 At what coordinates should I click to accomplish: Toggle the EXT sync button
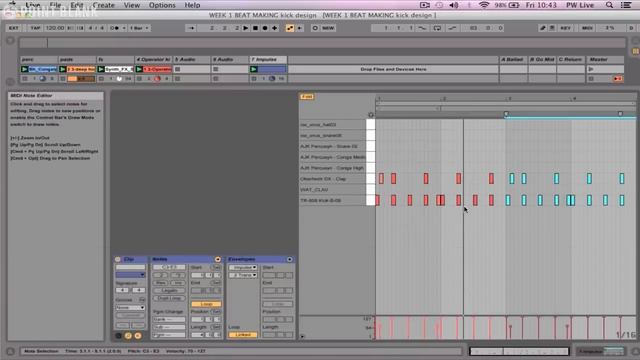click(x=14, y=28)
